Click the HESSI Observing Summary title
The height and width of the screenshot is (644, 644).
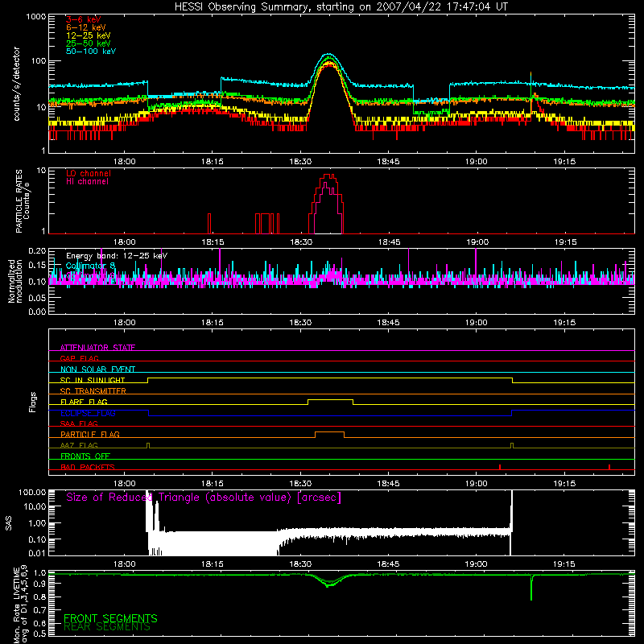click(341, 7)
